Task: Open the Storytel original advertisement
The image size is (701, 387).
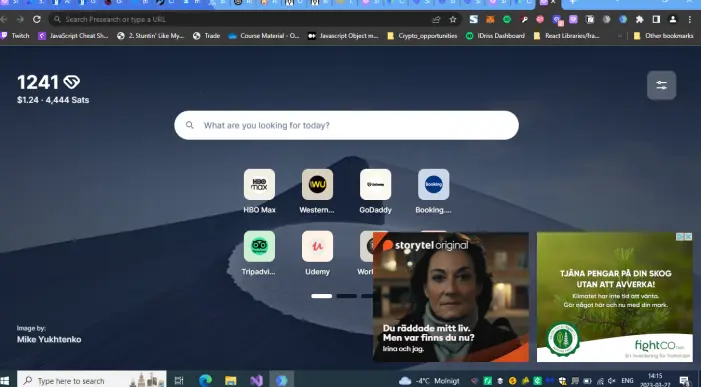Action: pyautogui.click(x=451, y=297)
